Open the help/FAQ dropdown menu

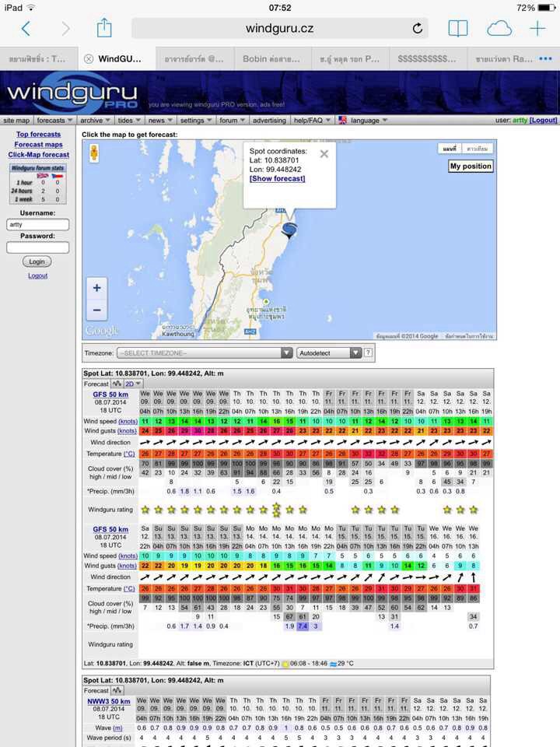click(312, 121)
